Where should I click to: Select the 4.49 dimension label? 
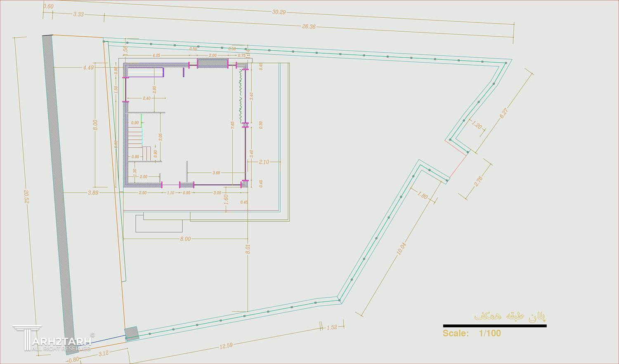coord(88,68)
